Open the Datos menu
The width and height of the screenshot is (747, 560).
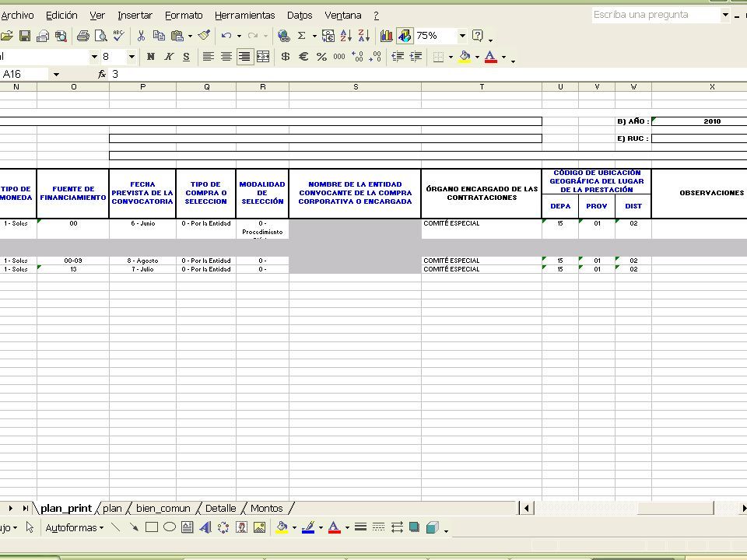tap(300, 16)
